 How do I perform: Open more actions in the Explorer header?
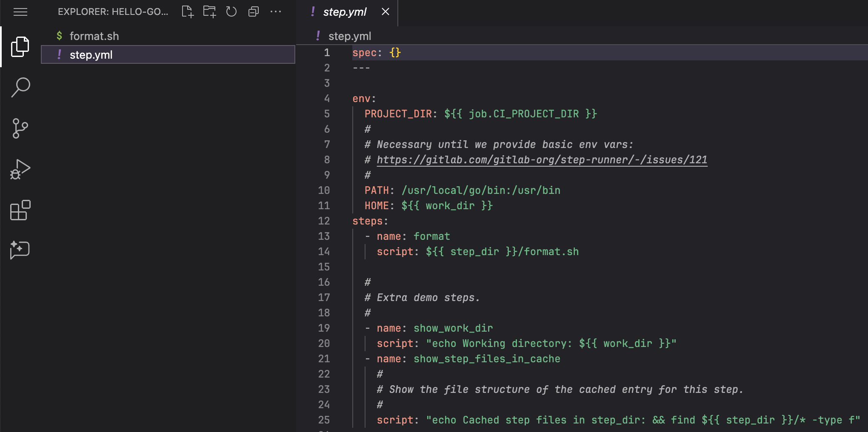click(x=276, y=11)
